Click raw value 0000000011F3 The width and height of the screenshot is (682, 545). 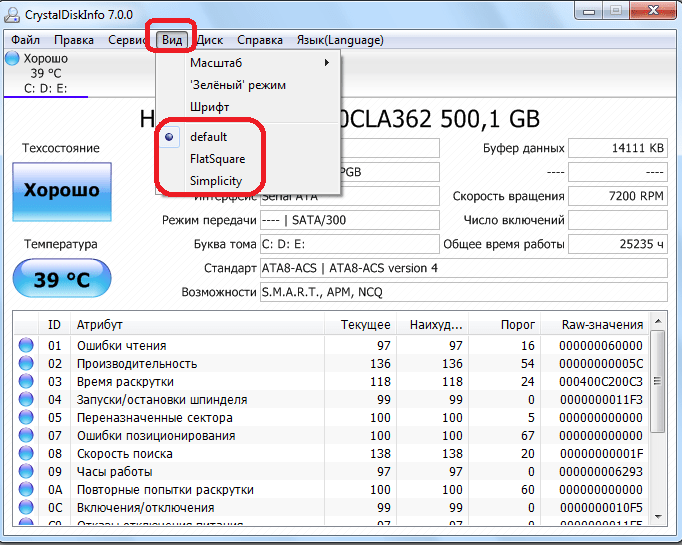[601, 400]
